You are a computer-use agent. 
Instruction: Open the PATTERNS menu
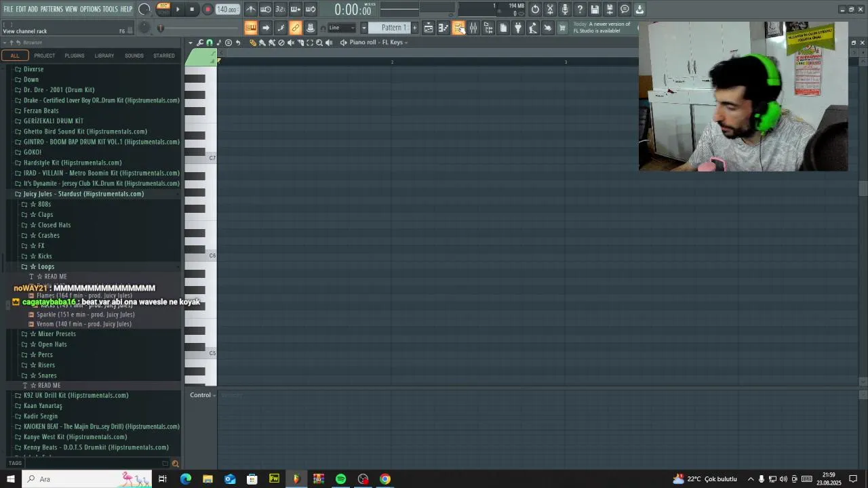(x=52, y=9)
